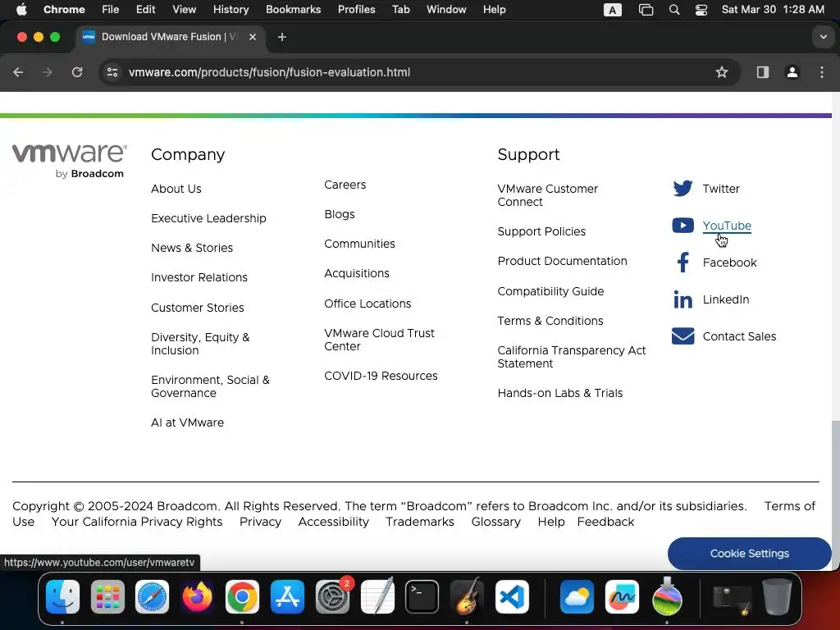Image resolution: width=840 pixels, height=630 pixels.
Task: Bookmark this page with the star icon
Action: click(x=722, y=72)
